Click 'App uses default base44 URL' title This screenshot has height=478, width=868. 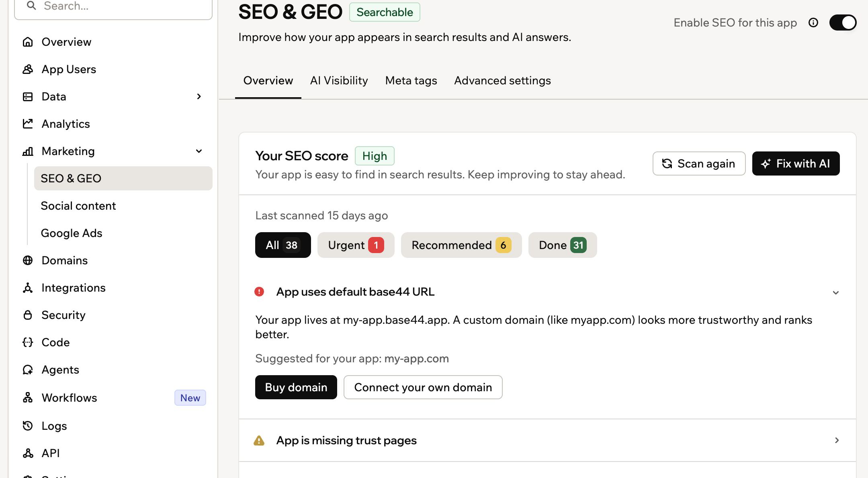[355, 292]
